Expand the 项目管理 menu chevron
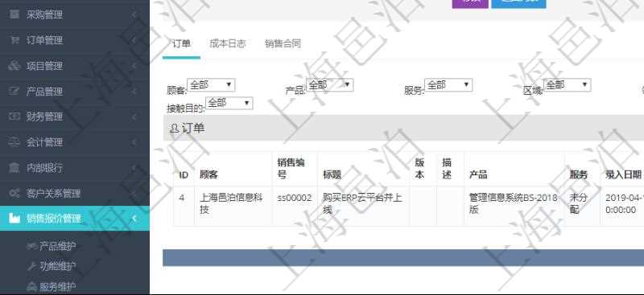This screenshot has width=644, height=295. [x=134, y=66]
